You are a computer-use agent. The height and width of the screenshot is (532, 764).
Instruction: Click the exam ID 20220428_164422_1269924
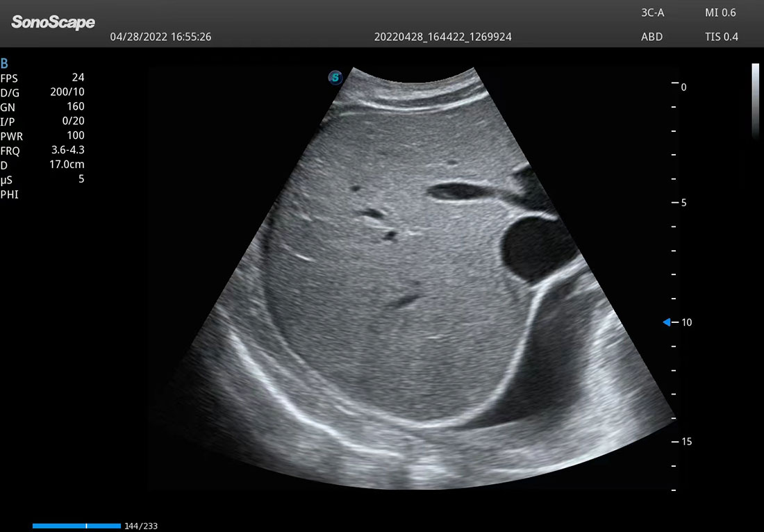coord(443,37)
